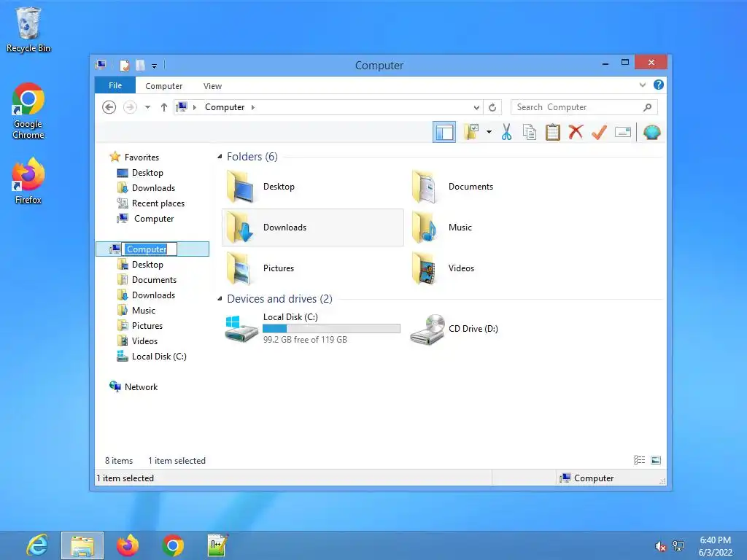Open recent locations dropdown arrow

click(x=147, y=107)
